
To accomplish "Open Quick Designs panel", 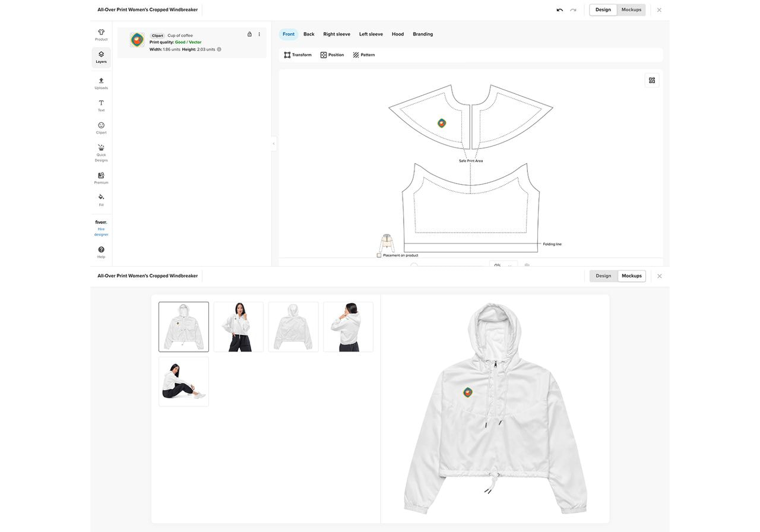I will (x=101, y=153).
